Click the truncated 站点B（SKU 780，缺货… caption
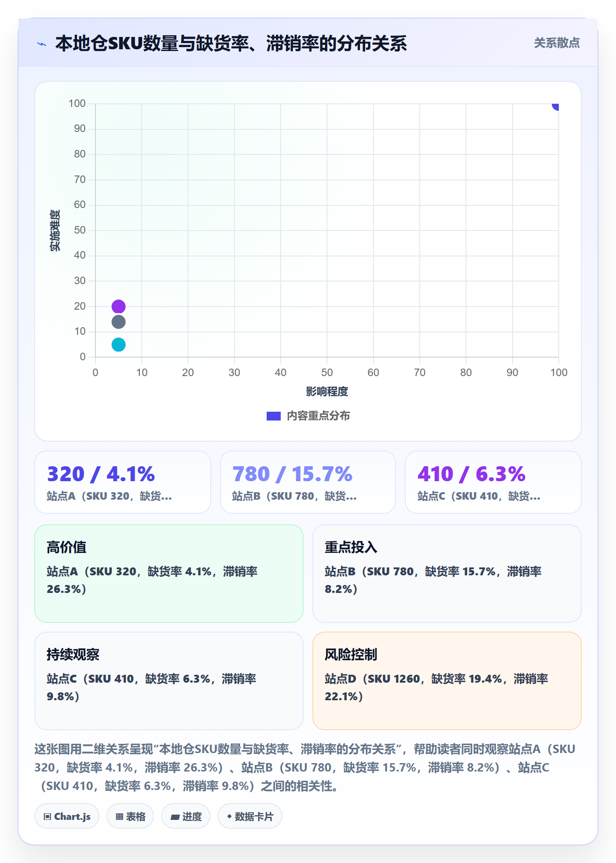The image size is (616, 863). (x=294, y=496)
